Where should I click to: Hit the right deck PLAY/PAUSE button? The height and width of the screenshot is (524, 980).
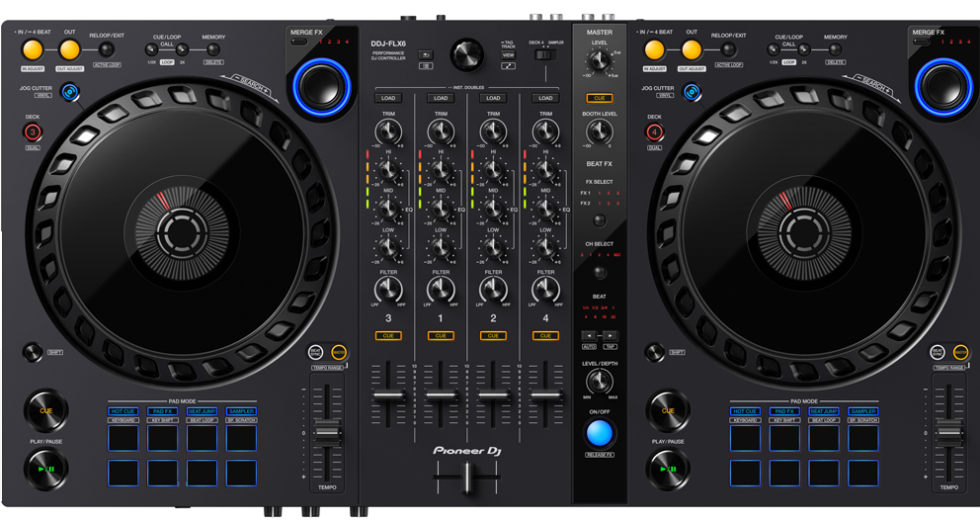(x=668, y=469)
